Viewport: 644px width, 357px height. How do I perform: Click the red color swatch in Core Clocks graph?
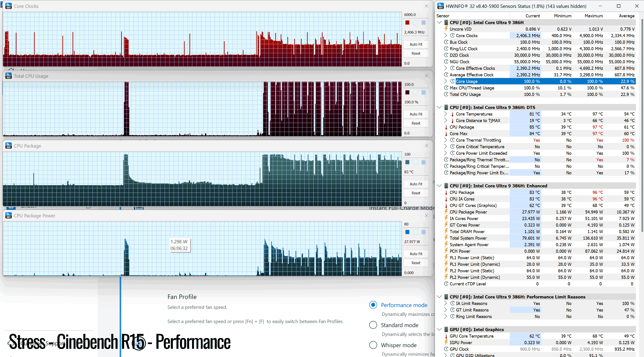(407, 23)
